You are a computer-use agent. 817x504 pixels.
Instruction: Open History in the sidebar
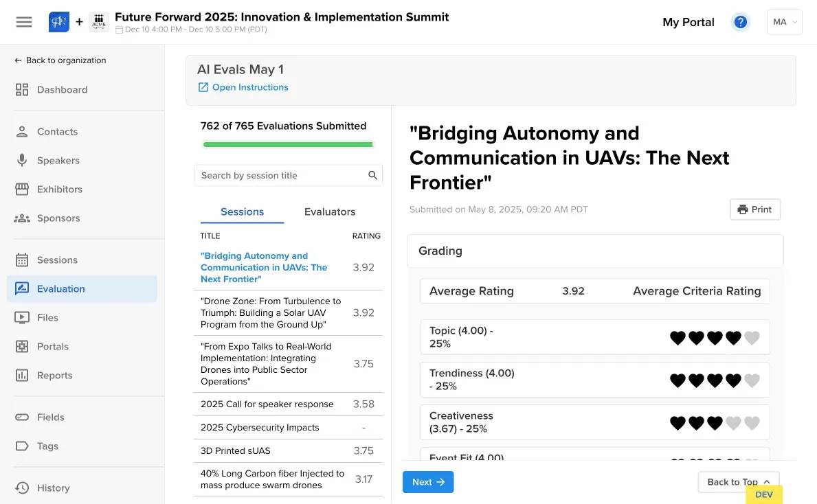coord(53,488)
